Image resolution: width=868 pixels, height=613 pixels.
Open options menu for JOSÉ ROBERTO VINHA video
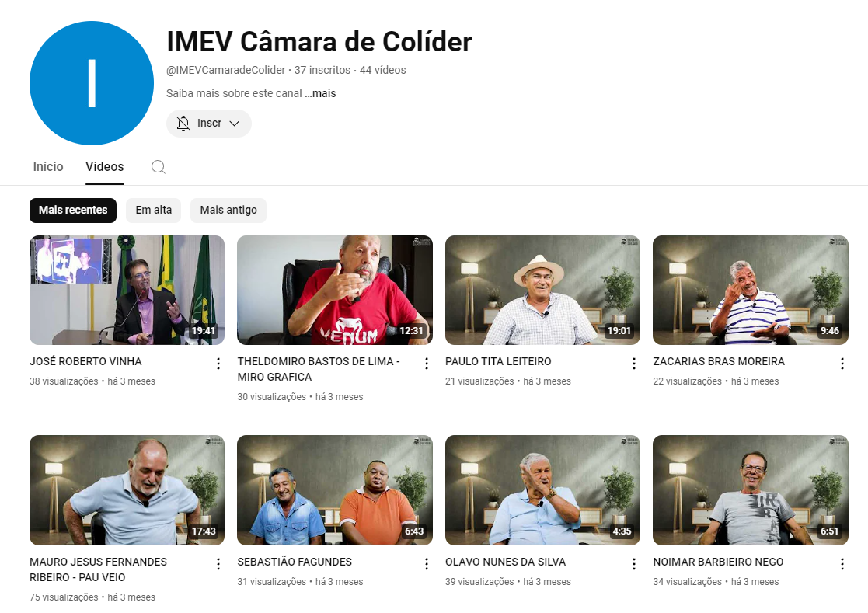click(x=218, y=364)
